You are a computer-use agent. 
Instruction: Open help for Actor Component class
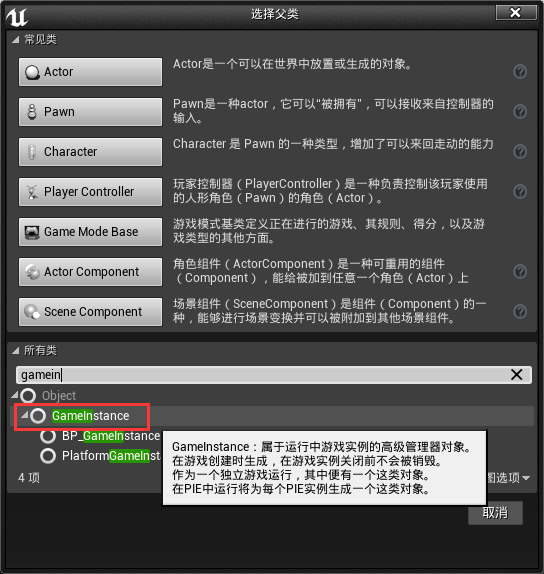pos(520,272)
